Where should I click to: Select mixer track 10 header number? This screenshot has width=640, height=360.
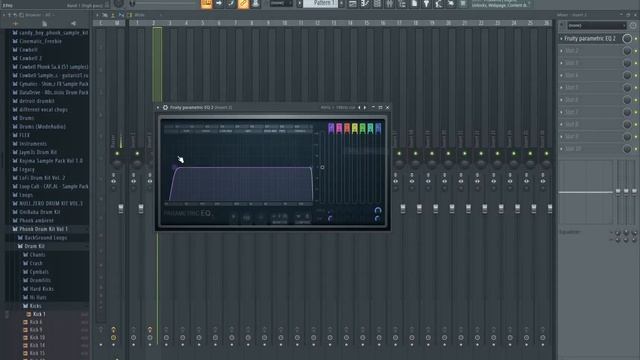click(x=284, y=23)
